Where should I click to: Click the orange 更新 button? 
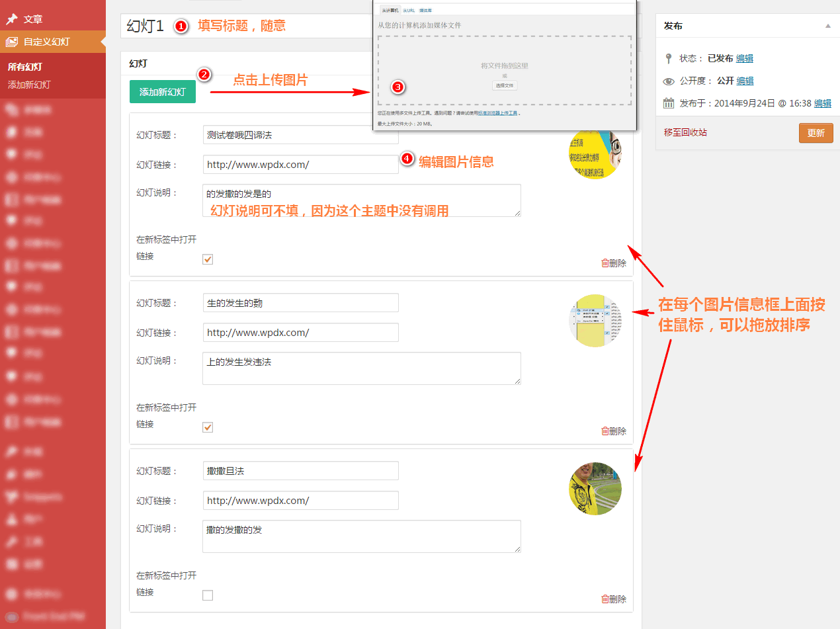click(816, 133)
